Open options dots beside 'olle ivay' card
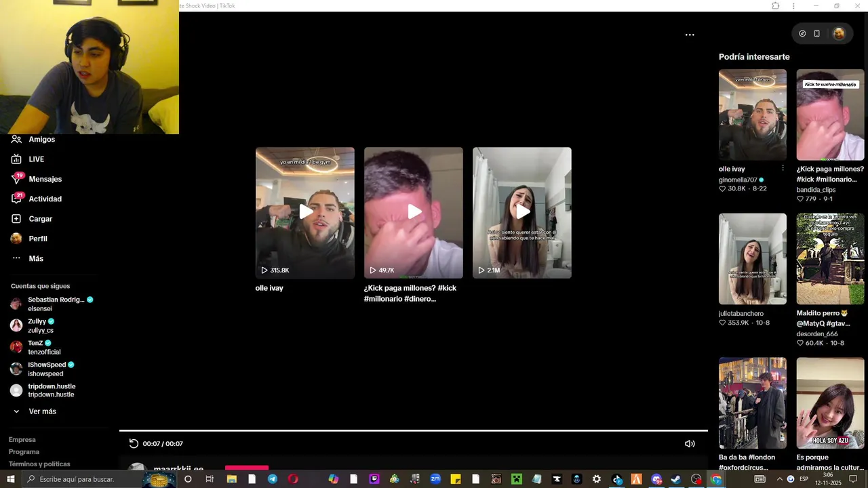Image resolution: width=868 pixels, height=488 pixels. point(783,168)
